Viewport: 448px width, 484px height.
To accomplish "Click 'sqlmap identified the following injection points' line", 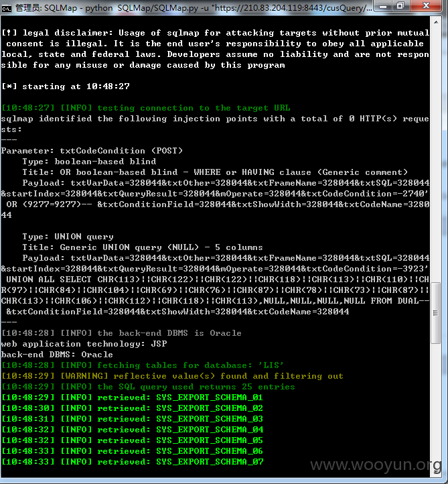I will [x=215, y=119].
